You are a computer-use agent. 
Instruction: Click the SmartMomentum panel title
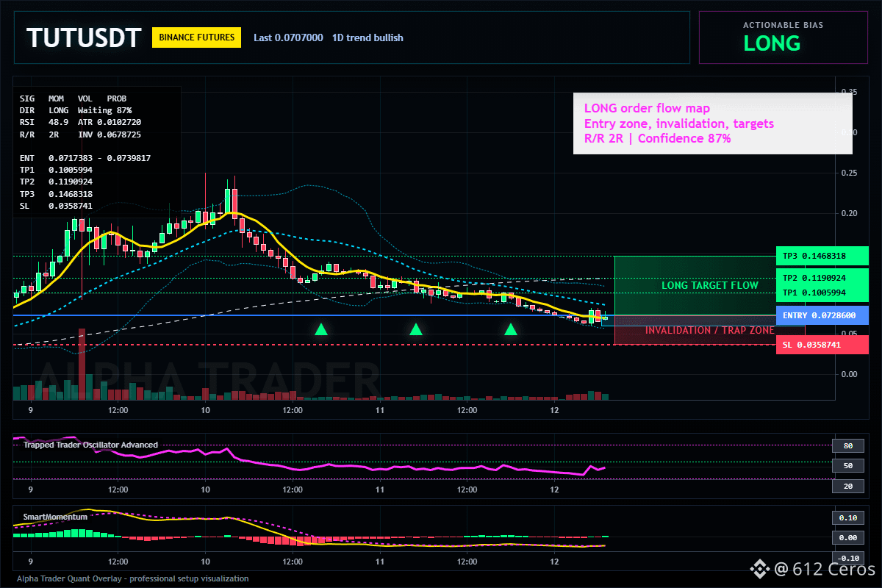55,517
